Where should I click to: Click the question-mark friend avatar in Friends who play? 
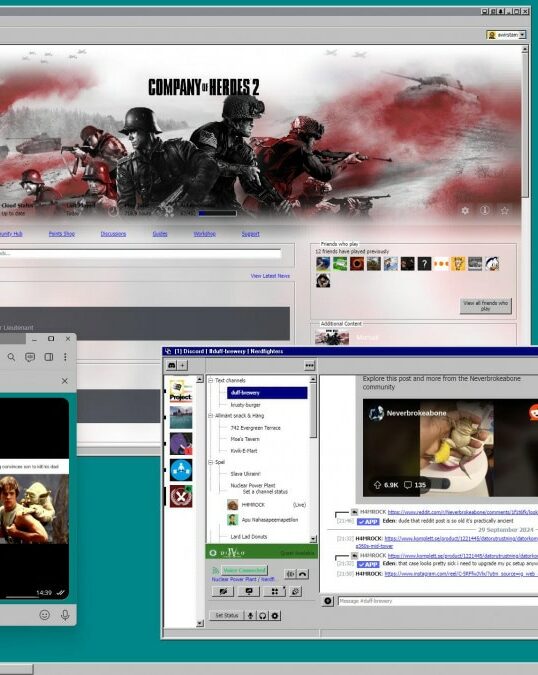[x=424, y=264]
